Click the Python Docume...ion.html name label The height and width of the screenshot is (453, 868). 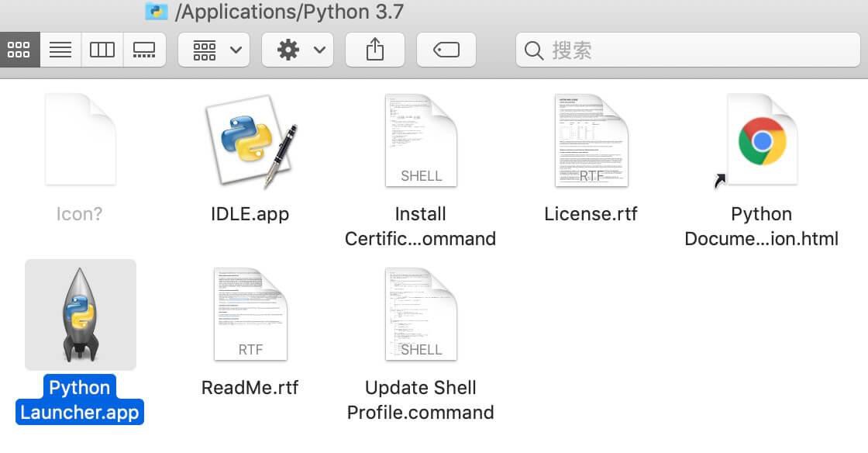(x=761, y=226)
